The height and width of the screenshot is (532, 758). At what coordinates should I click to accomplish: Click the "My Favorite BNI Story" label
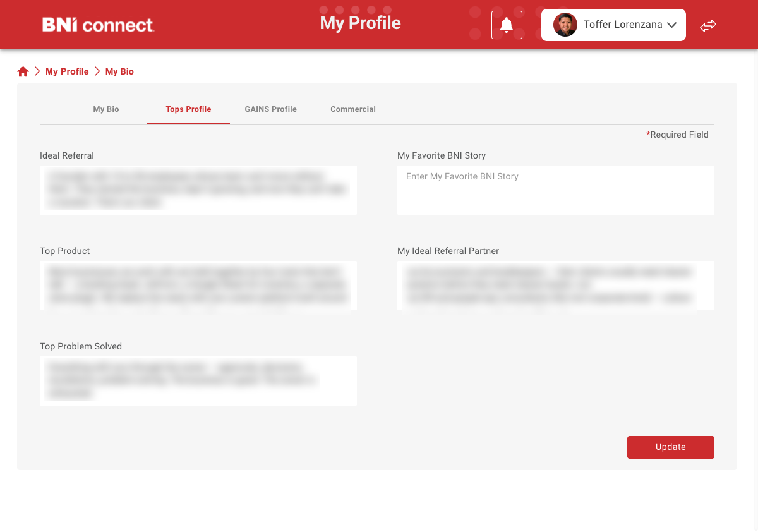(442, 155)
